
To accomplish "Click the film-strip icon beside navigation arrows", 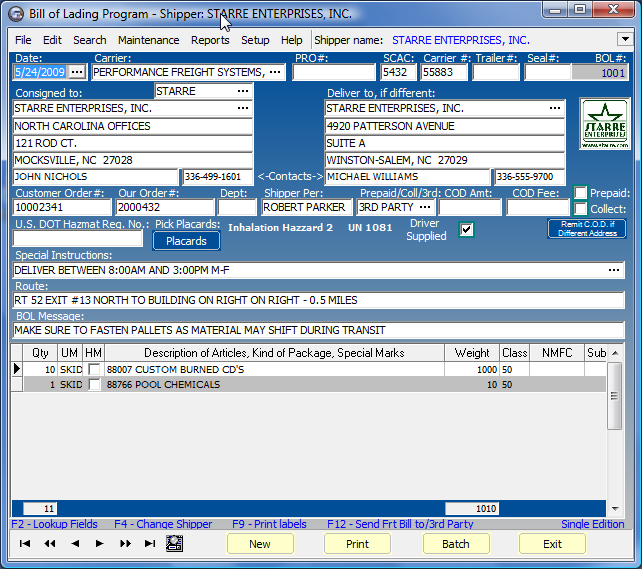I will tap(175, 544).
